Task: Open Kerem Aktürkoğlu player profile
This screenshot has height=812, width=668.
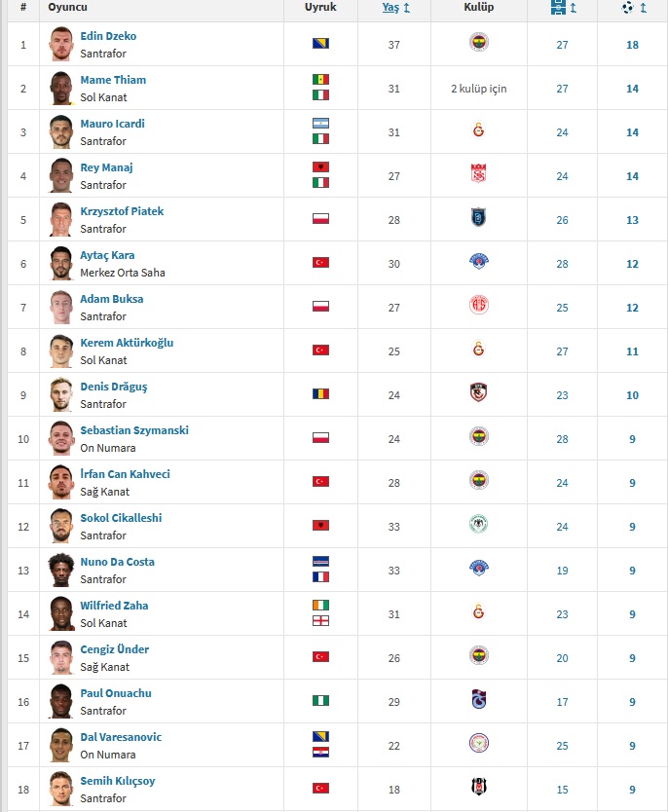Action: tap(127, 343)
